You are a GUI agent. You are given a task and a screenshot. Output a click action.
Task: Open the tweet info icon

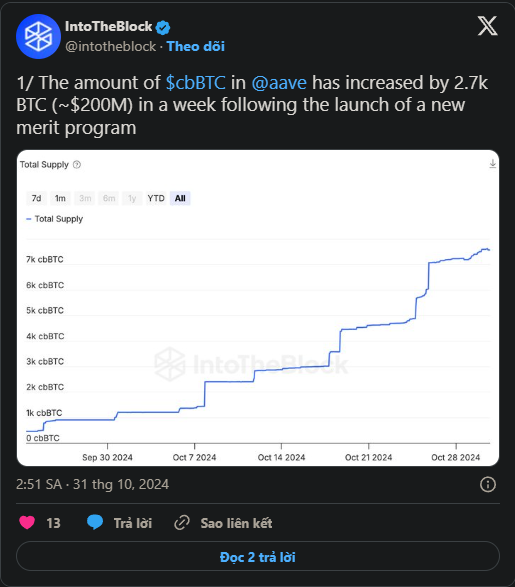click(x=488, y=484)
